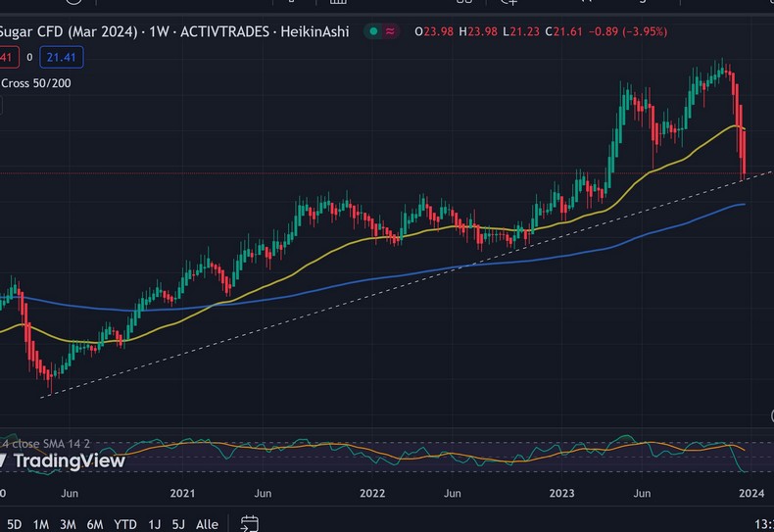Select the 1M time range
Screen dimensions: 774x532
(40, 524)
